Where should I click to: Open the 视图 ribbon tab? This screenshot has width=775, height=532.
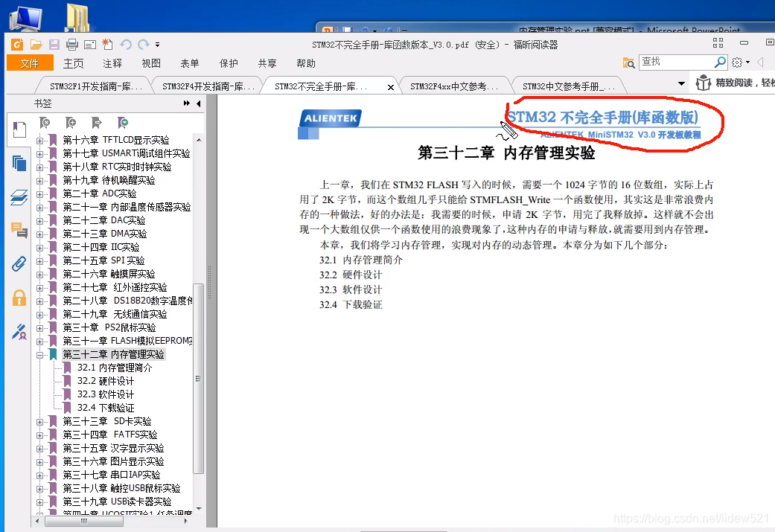pyautogui.click(x=150, y=63)
